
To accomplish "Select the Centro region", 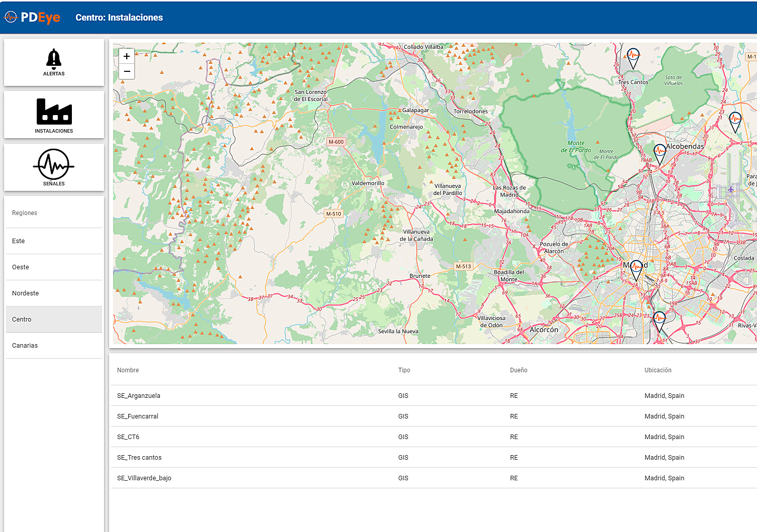I will coord(54,320).
